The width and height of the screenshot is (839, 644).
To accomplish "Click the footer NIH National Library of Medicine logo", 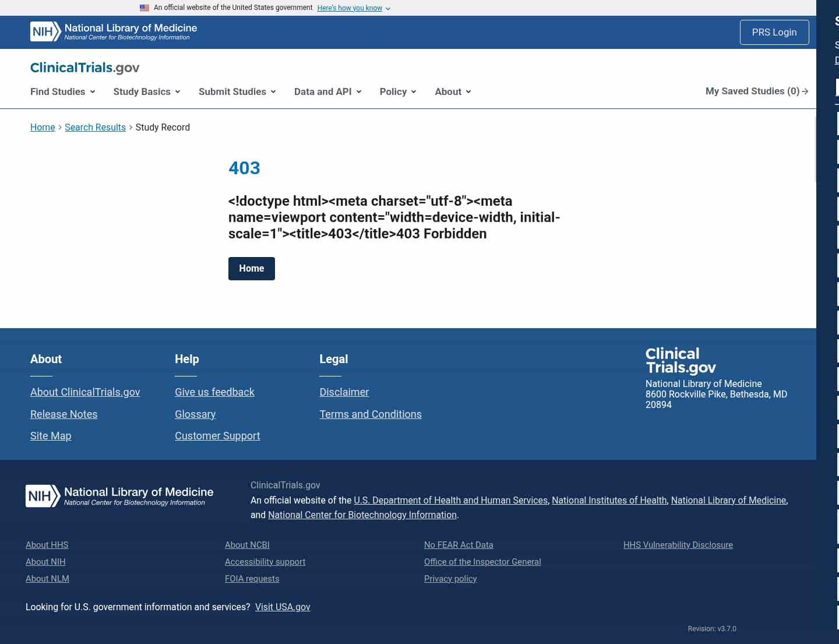I will (x=119, y=496).
